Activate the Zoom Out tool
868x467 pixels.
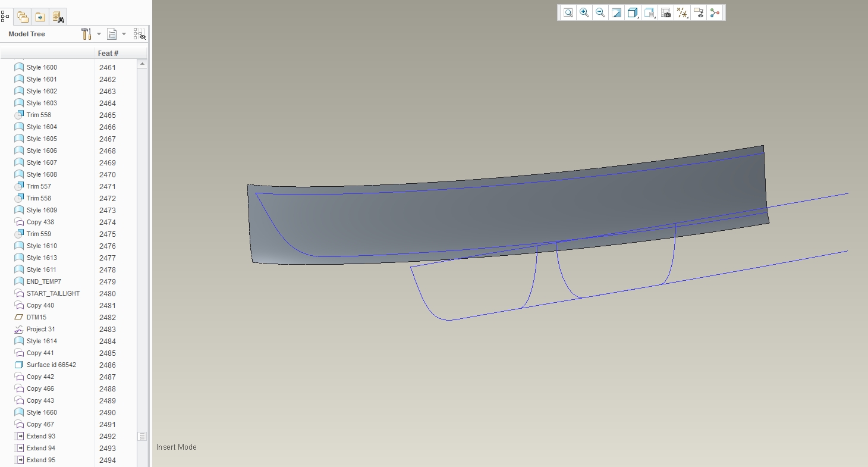point(600,13)
